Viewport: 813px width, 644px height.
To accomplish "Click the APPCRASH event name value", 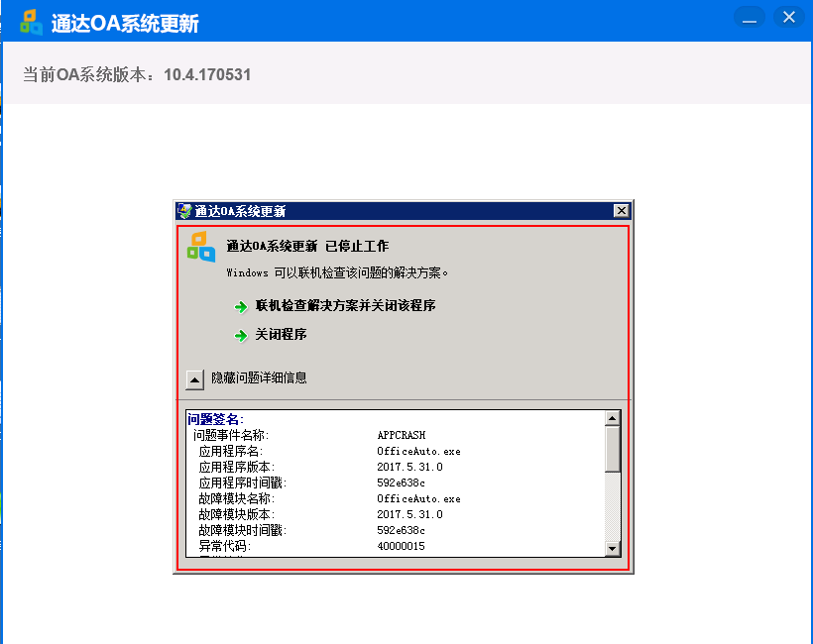I will 402,435.
